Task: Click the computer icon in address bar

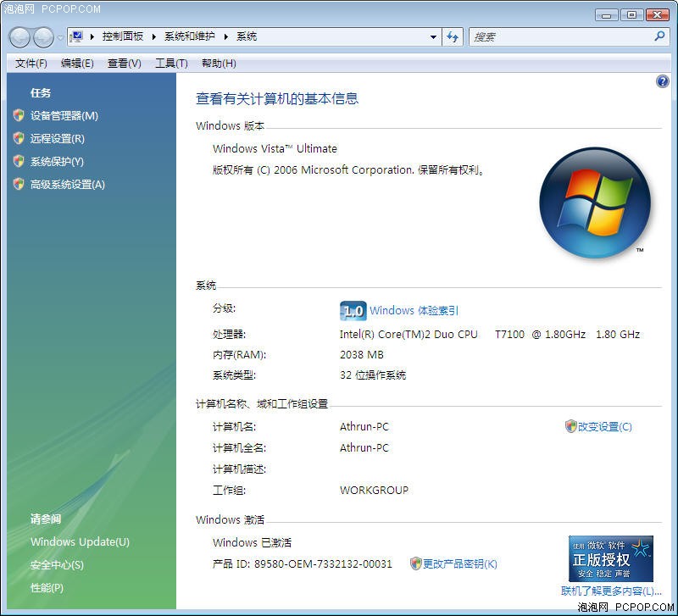Action: pyautogui.click(x=76, y=36)
